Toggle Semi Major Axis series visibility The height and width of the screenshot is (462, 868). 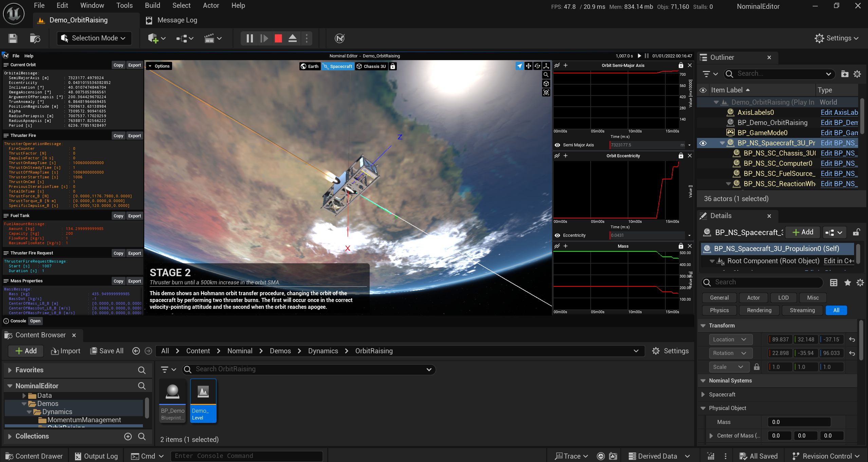(557, 145)
